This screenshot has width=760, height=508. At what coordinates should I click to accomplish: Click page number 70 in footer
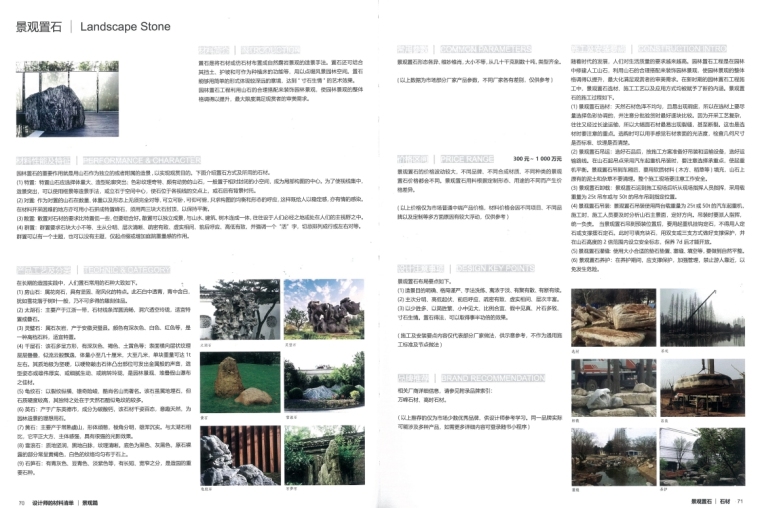(21, 501)
